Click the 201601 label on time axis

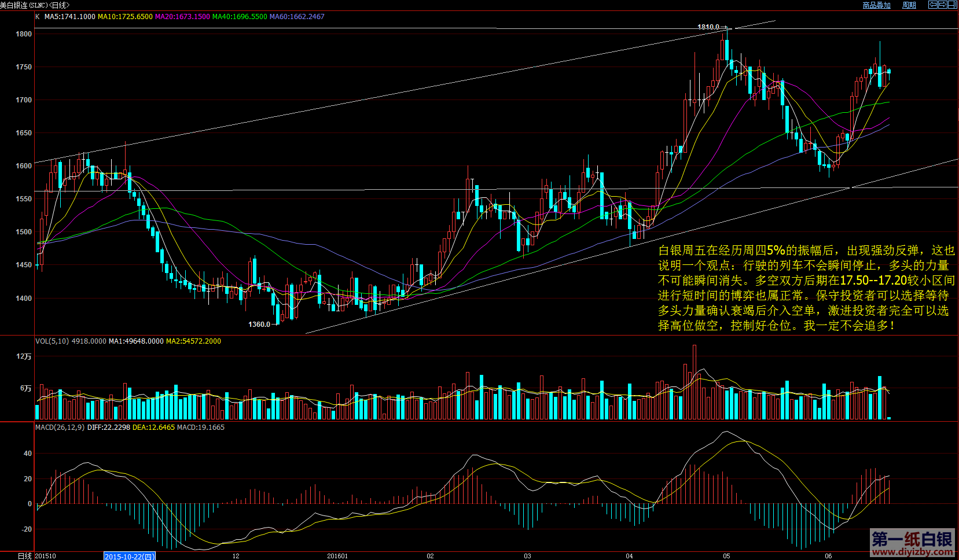(337, 556)
